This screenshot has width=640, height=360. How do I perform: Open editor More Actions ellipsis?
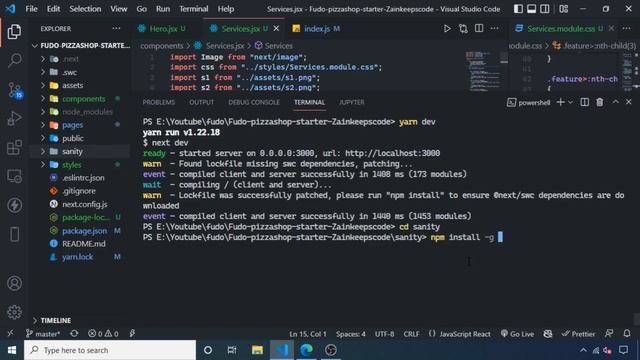pyautogui.click(x=494, y=29)
